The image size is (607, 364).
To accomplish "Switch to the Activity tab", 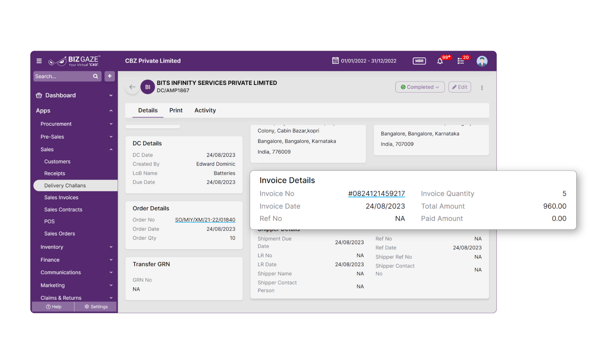I will 205,110.
